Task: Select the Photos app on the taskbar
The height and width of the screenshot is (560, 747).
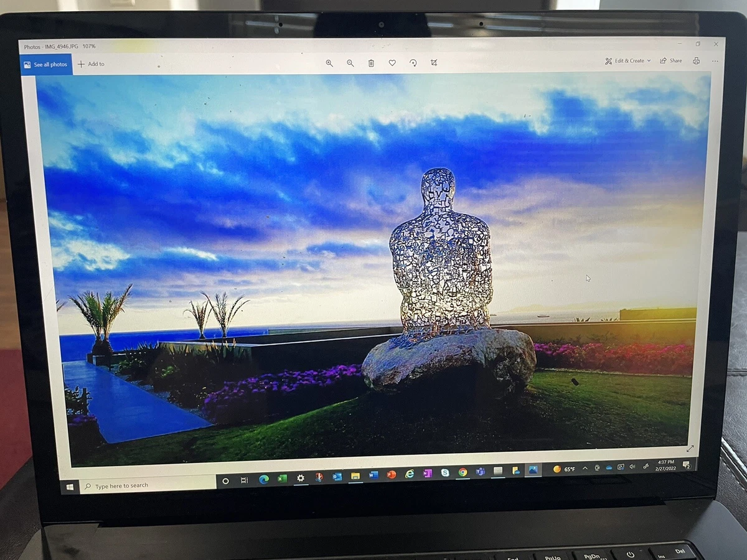Action: coord(533,470)
